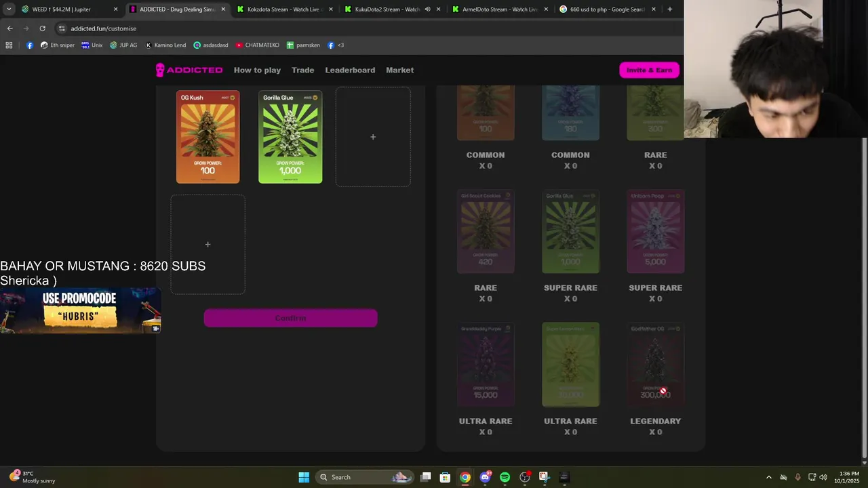Pick the Unicorn Poop inventory card
Image resolution: width=868 pixels, height=488 pixels.
(x=655, y=232)
